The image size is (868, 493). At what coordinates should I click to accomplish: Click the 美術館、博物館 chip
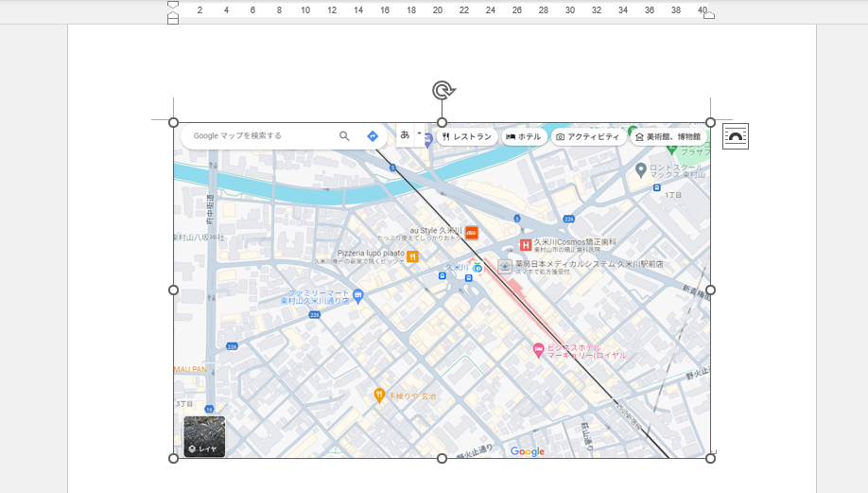click(668, 137)
